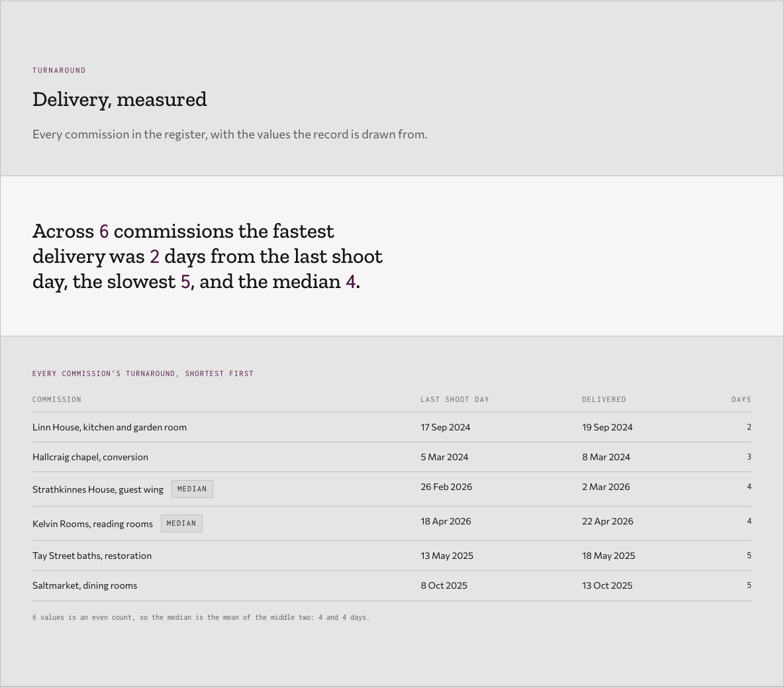Select 'Saltmarket, dining rooms' name

[85, 585]
